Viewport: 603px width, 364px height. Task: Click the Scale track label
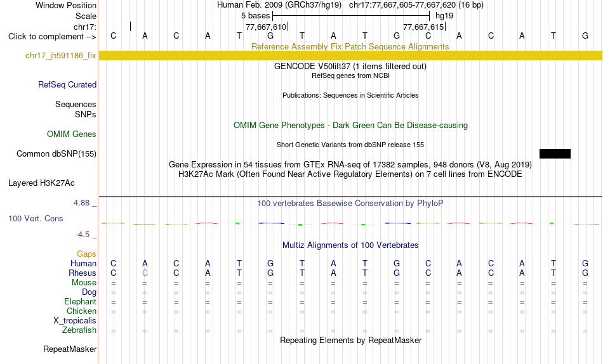point(86,16)
